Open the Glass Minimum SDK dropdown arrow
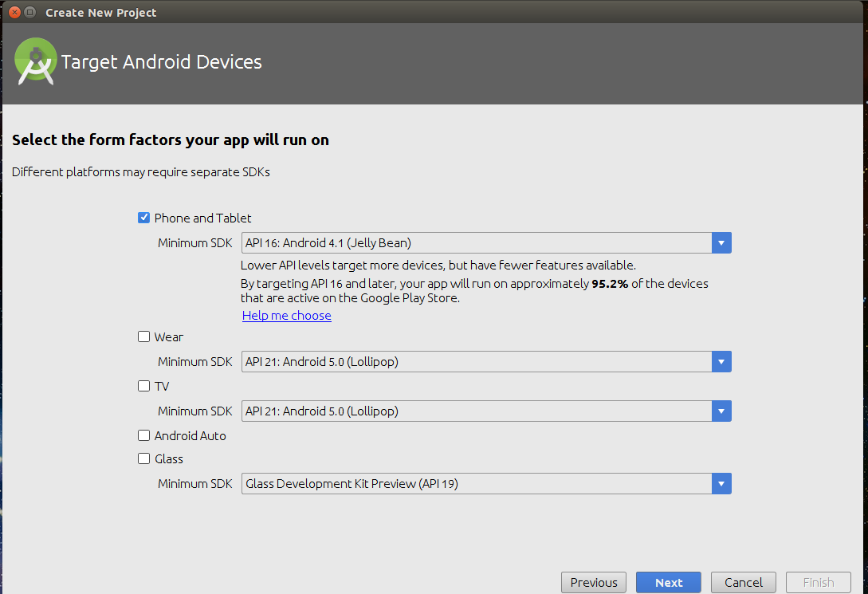Viewport: 868px width, 594px height. point(721,484)
